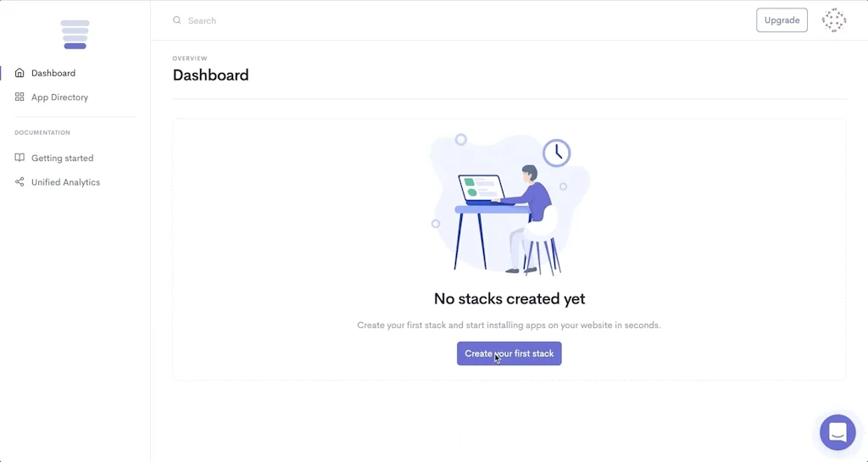Click the No stacks created yet heading

(x=509, y=298)
